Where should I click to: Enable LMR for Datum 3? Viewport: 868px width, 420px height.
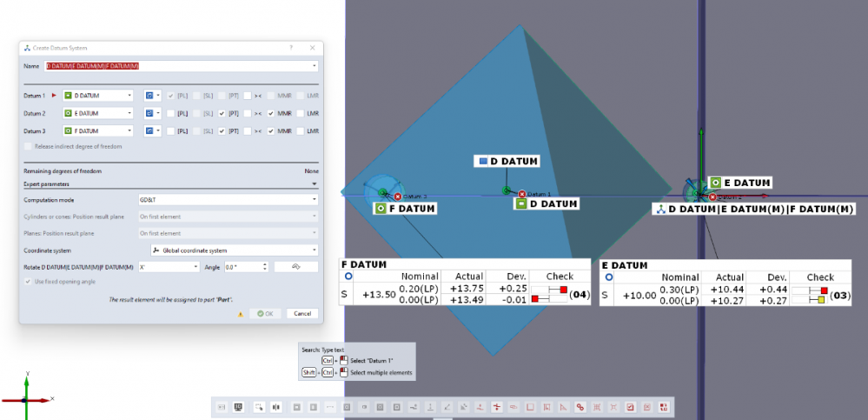tap(301, 131)
